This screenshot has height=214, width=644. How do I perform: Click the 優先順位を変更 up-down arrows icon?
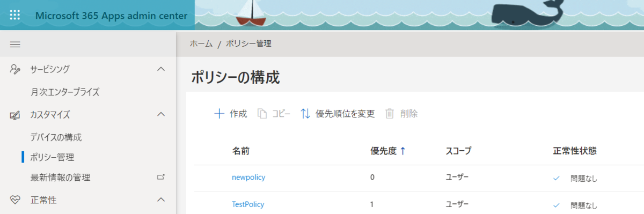tap(305, 114)
